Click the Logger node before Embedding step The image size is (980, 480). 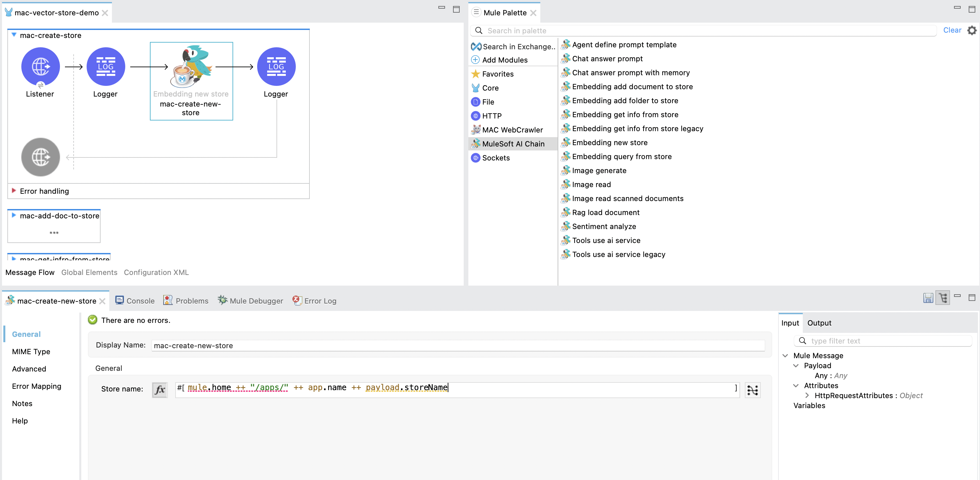point(104,66)
